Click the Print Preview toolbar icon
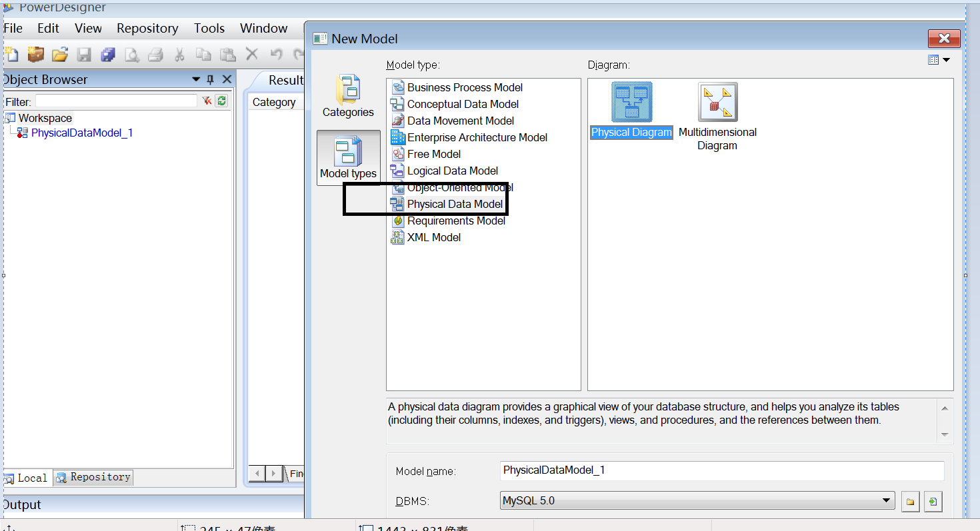The width and height of the screenshot is (980, 531). point(132,55)
